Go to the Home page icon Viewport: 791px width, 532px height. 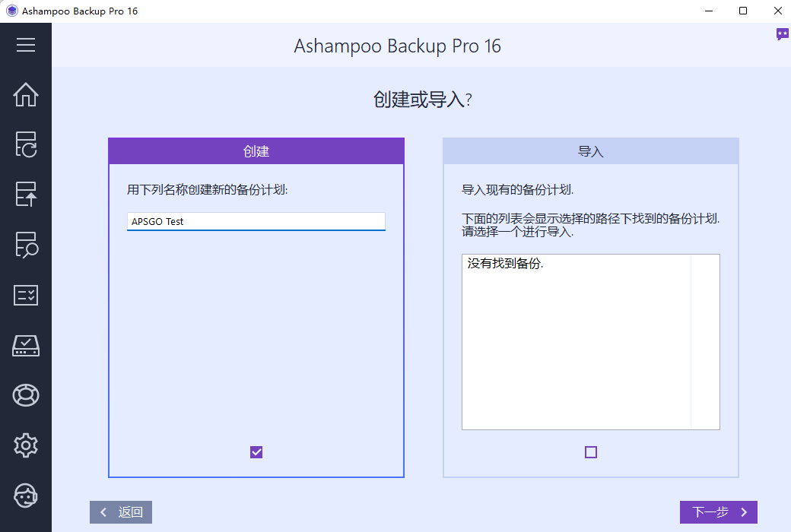tap(26, 94)
